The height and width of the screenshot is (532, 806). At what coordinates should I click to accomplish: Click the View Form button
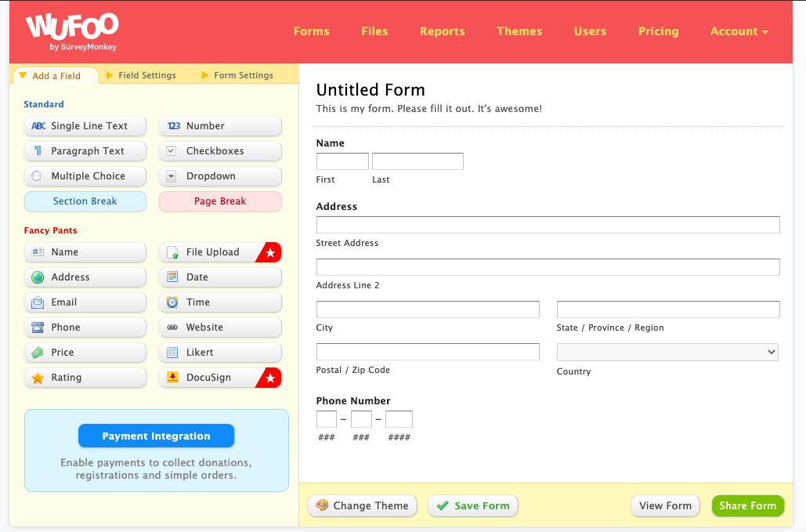(x=665, y=506)
